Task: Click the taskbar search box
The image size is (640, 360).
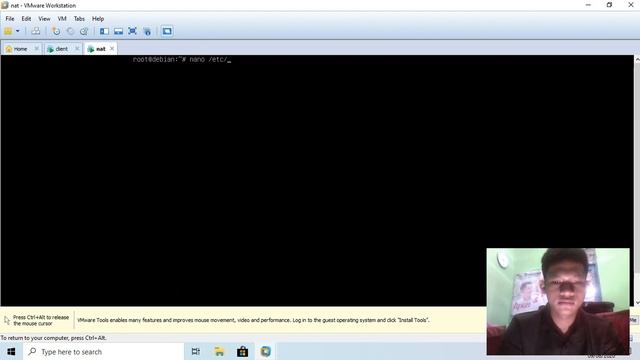Action: click(x=103, y=351)
